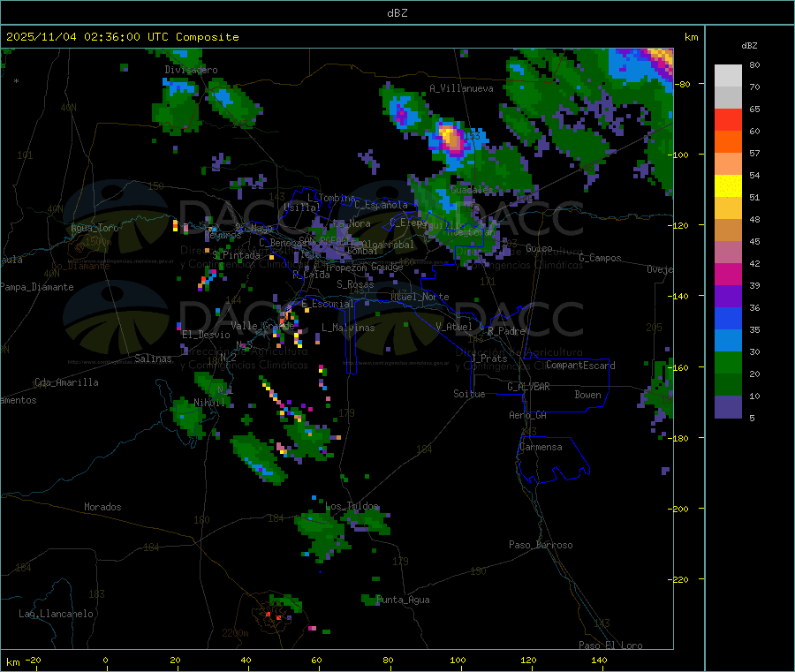
Task: Click the Cda_Amarilla map label
Action: 66,382
